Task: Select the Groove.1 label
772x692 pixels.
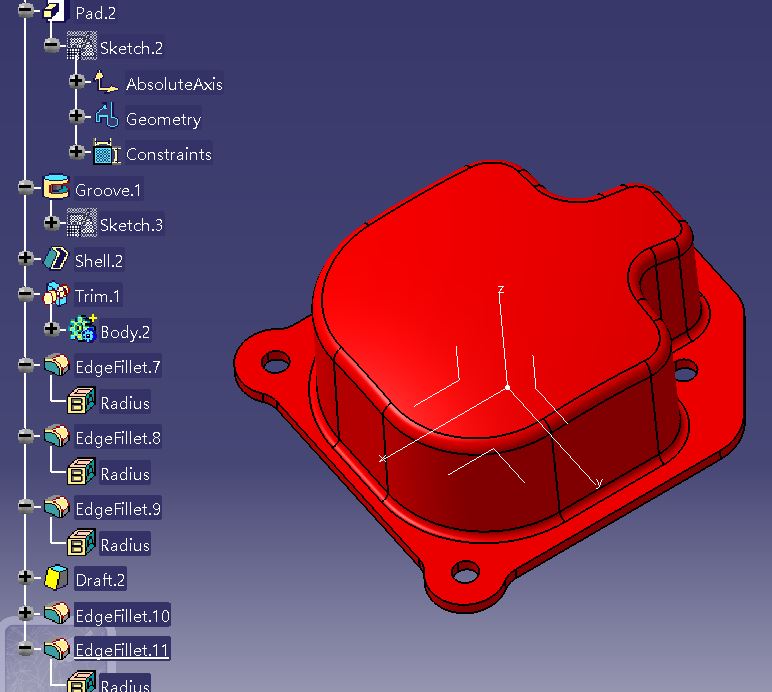Action: coord(108,190)
